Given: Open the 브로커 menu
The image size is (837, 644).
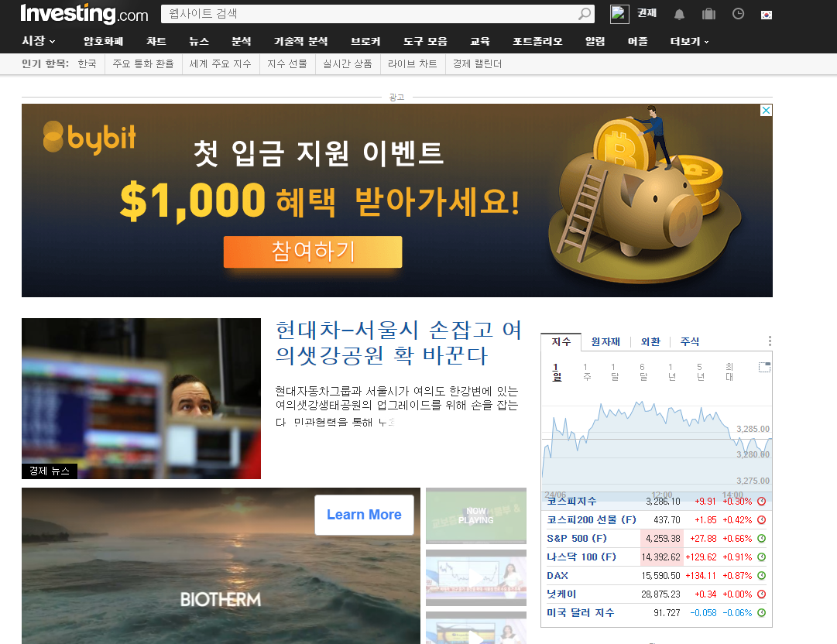Looking at the screenshot, I should (365, 41).
